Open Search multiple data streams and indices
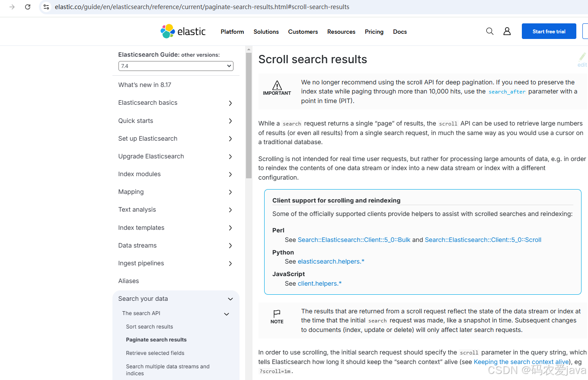 (x=168, y=370)
